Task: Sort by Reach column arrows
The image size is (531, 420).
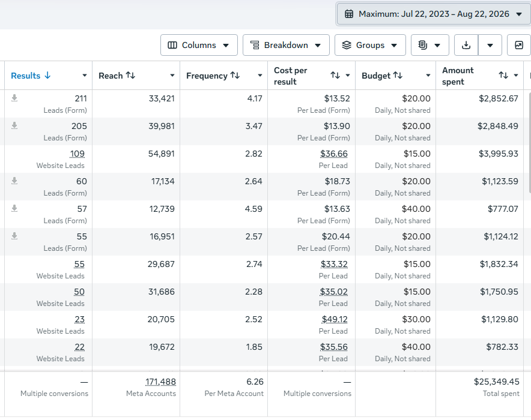Action: tap(131, 76)
